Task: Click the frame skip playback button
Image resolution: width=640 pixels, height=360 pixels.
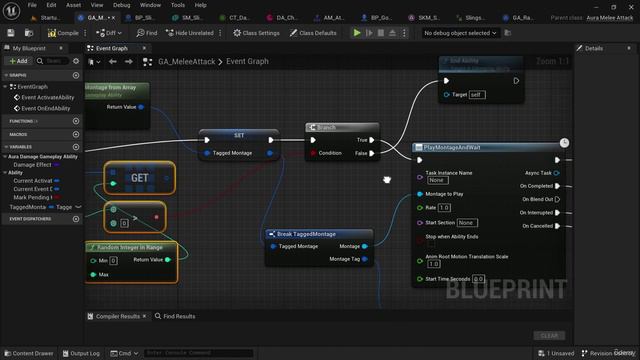Action: (x=369, y=33)
